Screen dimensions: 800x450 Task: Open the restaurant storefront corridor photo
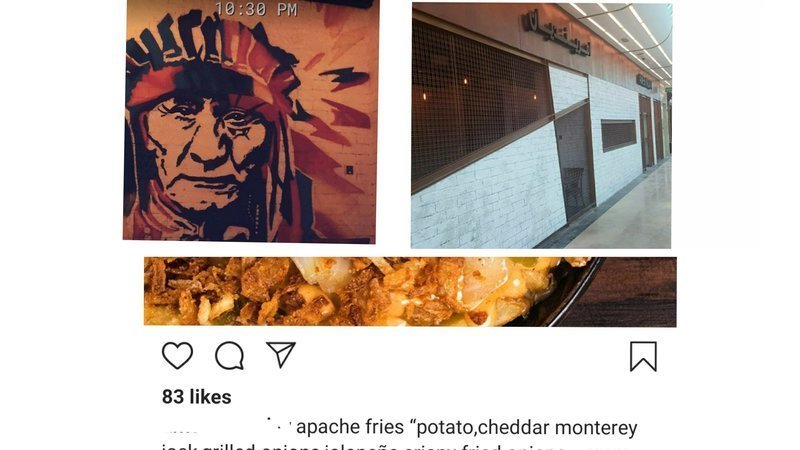541,126
